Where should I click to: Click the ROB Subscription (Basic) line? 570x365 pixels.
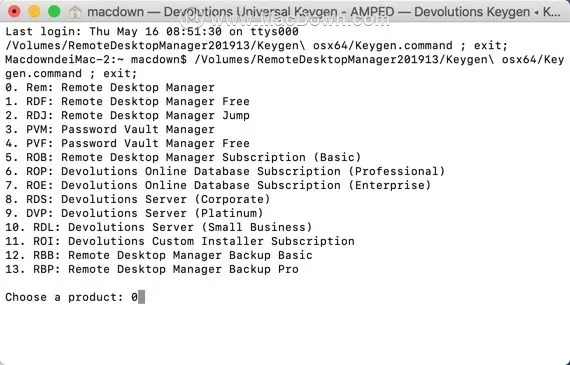click(x=183, y=157)
